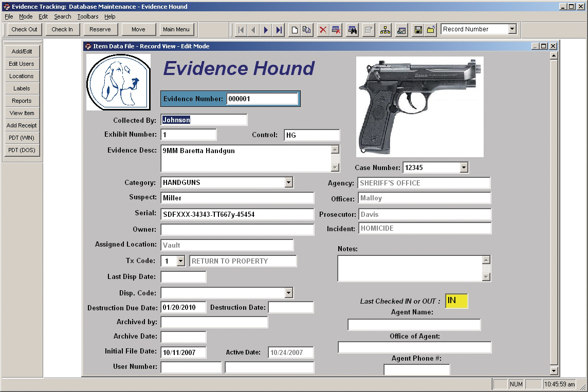Viewport: 588px width, 392px height.
Task: Open the Toolbars menu
Action: tap(87, 16)
